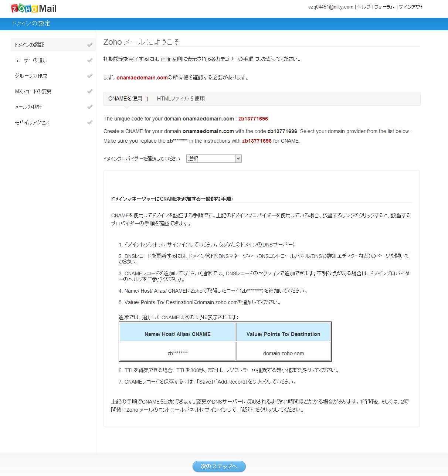
Task: Click checkmark icon beside グループの作成
Action: 90,76
